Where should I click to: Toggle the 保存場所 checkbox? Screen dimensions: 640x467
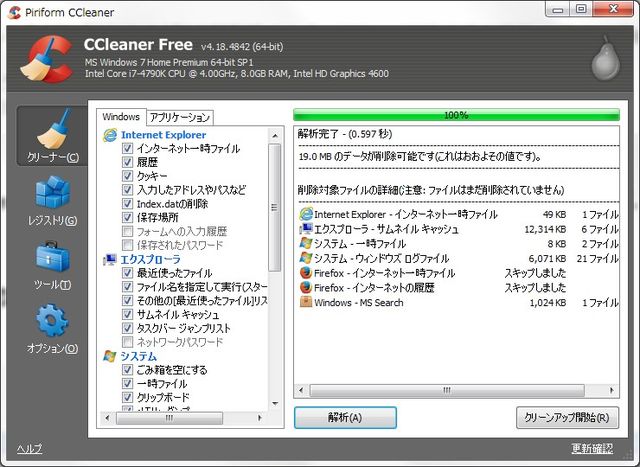coord(127,218)
